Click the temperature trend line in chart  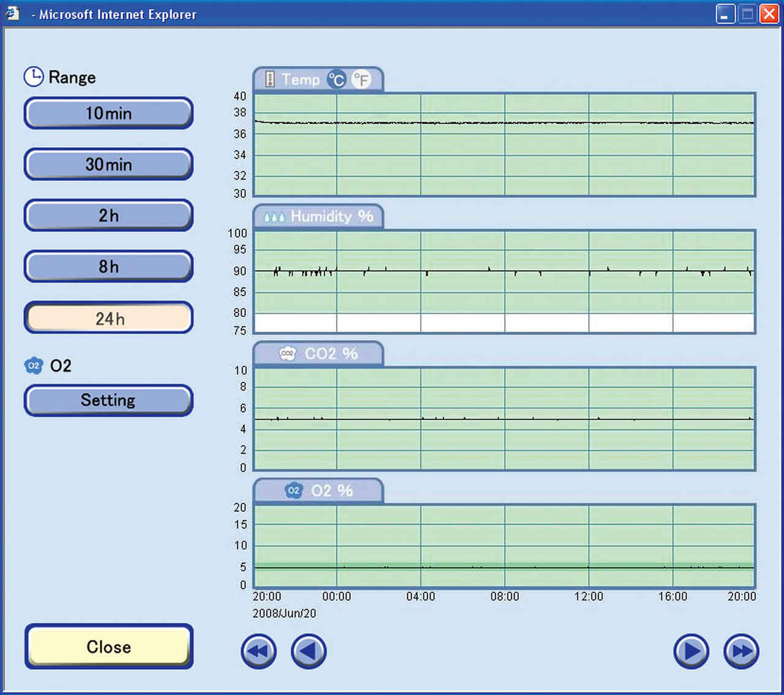click(x=504, y=123)
